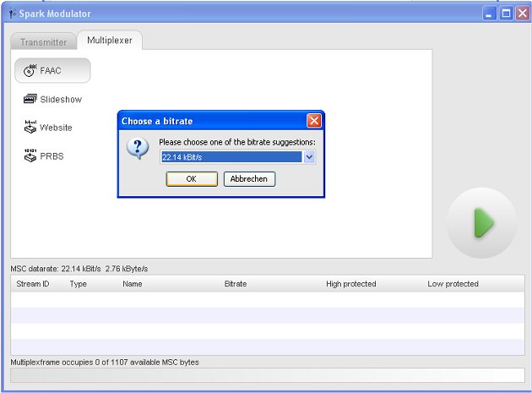Open the Multiplexer tab
Screen dimensions: 532x393
(x=110, y=41)
